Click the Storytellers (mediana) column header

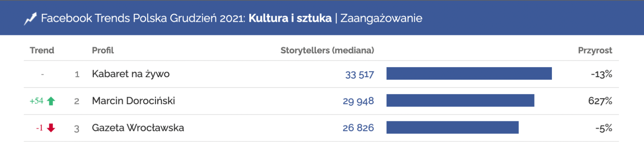point(327,50)
